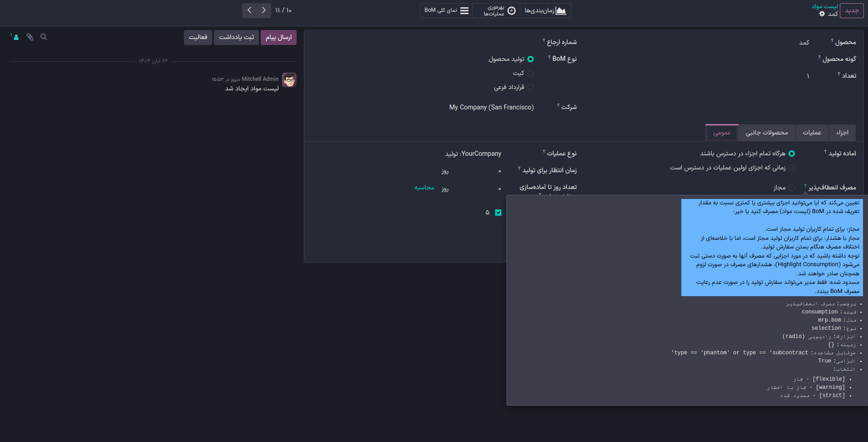Open زمان‌بندی‌ها chart smart button

click(x=545, y=10)
